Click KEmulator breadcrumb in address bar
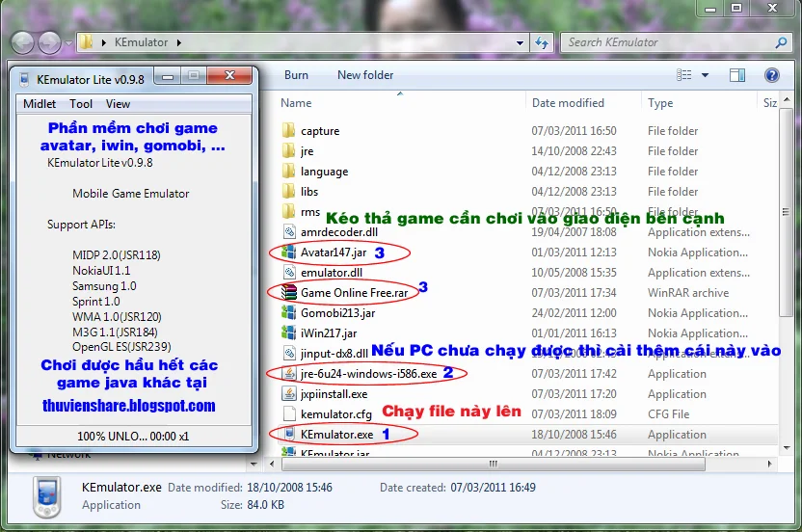Screen dimensions: 802x532 click(141, 42)
